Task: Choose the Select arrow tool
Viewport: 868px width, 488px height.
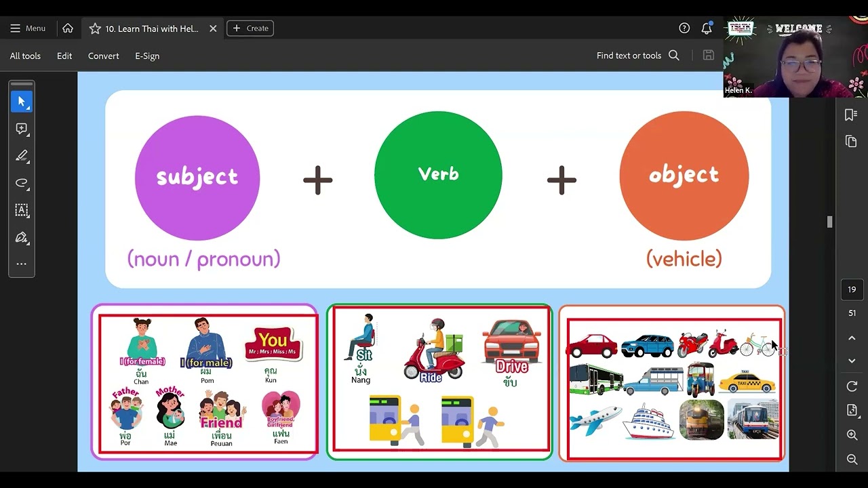Action: [22, 102]
